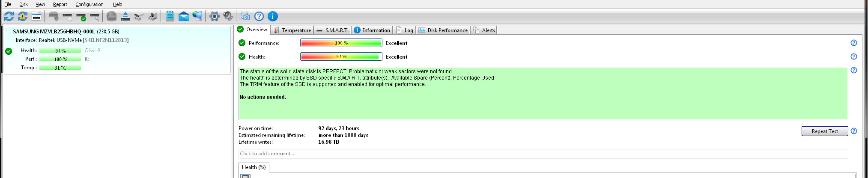The image size is (868, 178).
Task: Click the refresh icon with warning triangle
Action: [x=23, y=17]
